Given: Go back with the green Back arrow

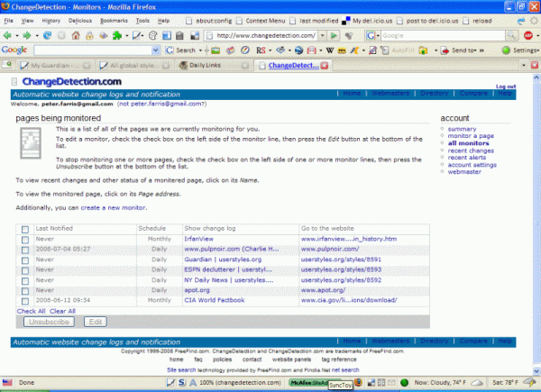Looking at the screenshot, I should point(7,35).
